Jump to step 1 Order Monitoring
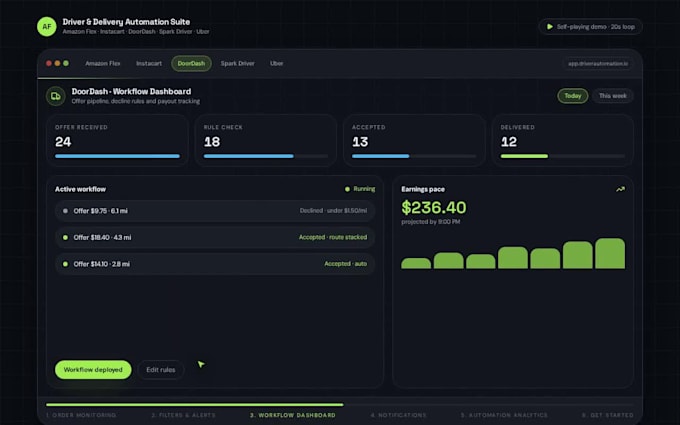 81,415
